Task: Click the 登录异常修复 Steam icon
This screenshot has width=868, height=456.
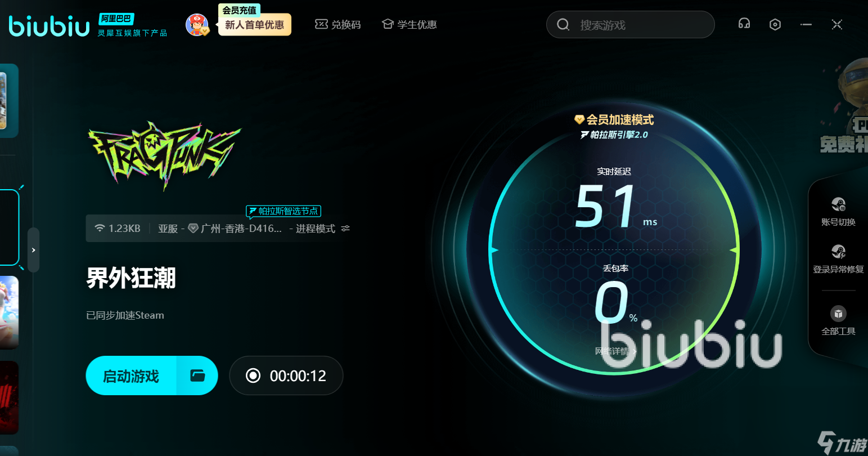Action: coord(838,252)
